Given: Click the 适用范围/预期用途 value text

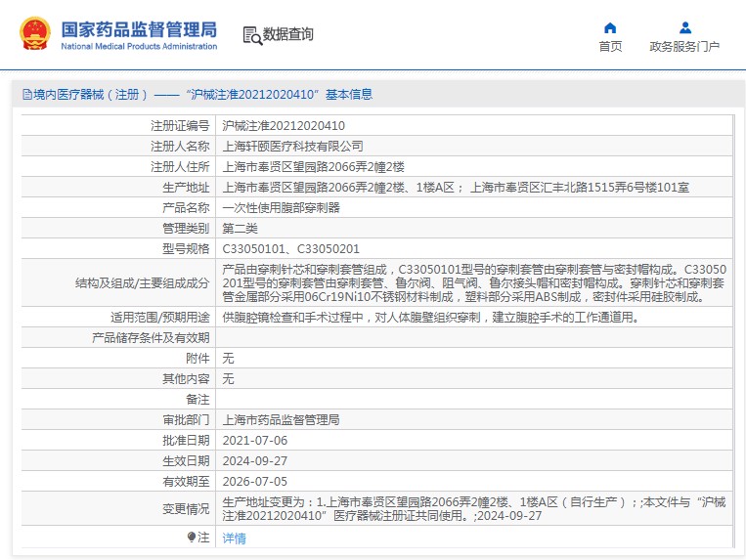Looking at the screenshot, I should [x=430, y=317].
